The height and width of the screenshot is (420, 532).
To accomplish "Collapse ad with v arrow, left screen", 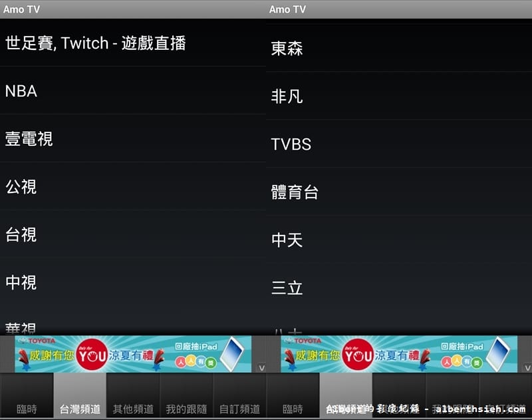I will coord(261,367).
